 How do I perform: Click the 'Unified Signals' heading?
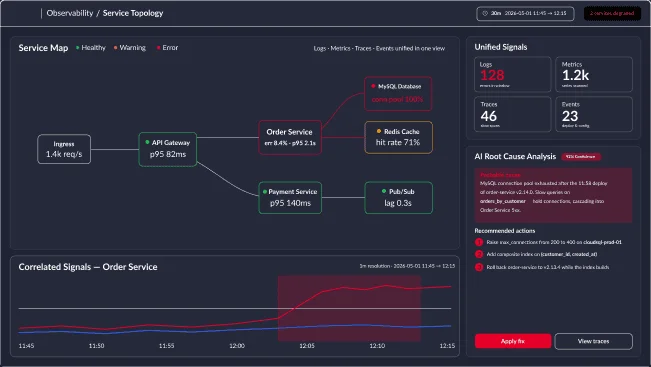click(501, 47)
